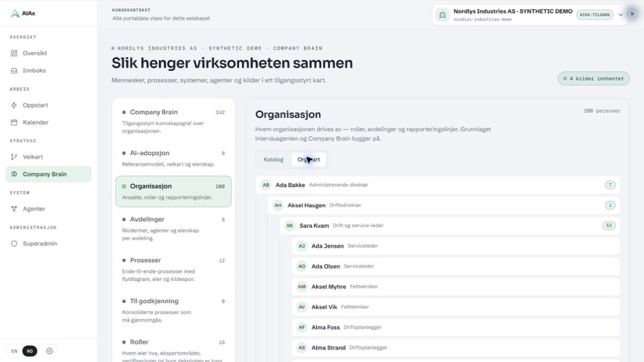The width and height of the screenshot is (644, 362).
Task: Open Til godkjenning category
Action: [174, 310]
